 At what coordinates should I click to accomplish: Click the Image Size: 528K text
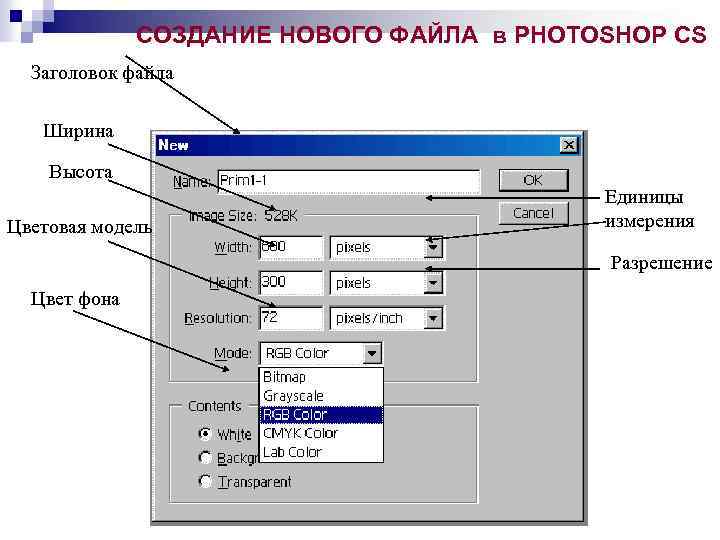243,215
